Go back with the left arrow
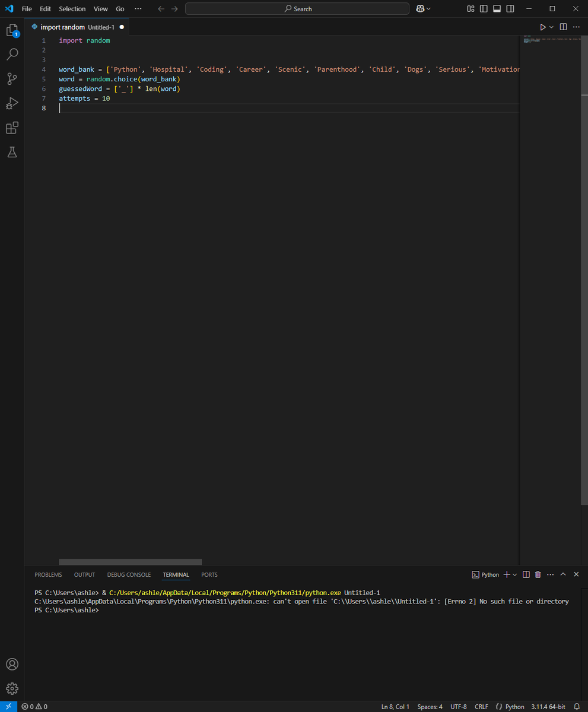588x712 pixels. (x=161, y=9)
